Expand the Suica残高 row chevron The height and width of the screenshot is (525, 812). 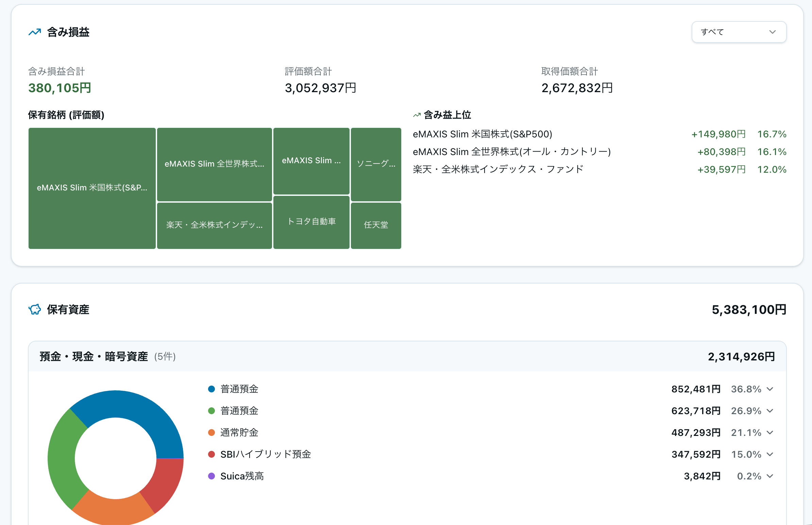(x=770, y=476)
